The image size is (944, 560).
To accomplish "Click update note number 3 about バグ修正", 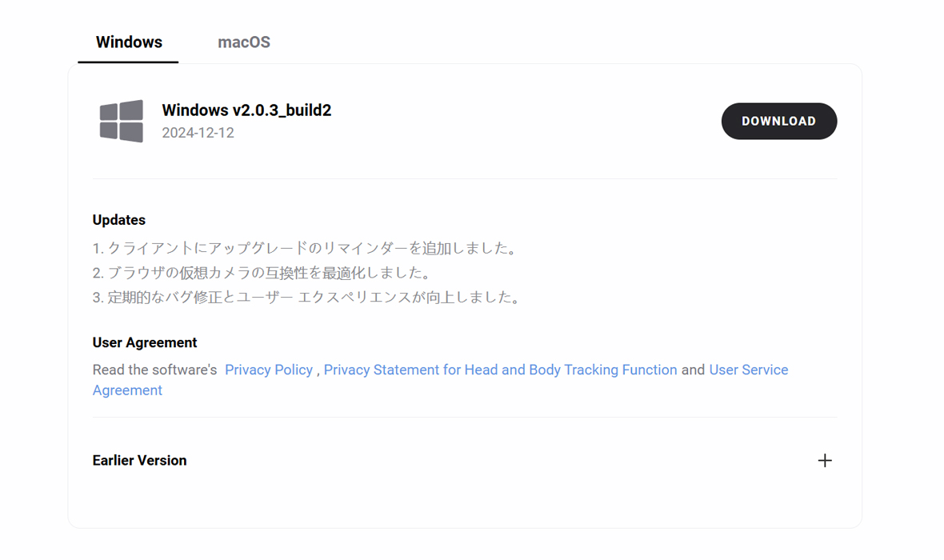I will click(x=308, y=298).
